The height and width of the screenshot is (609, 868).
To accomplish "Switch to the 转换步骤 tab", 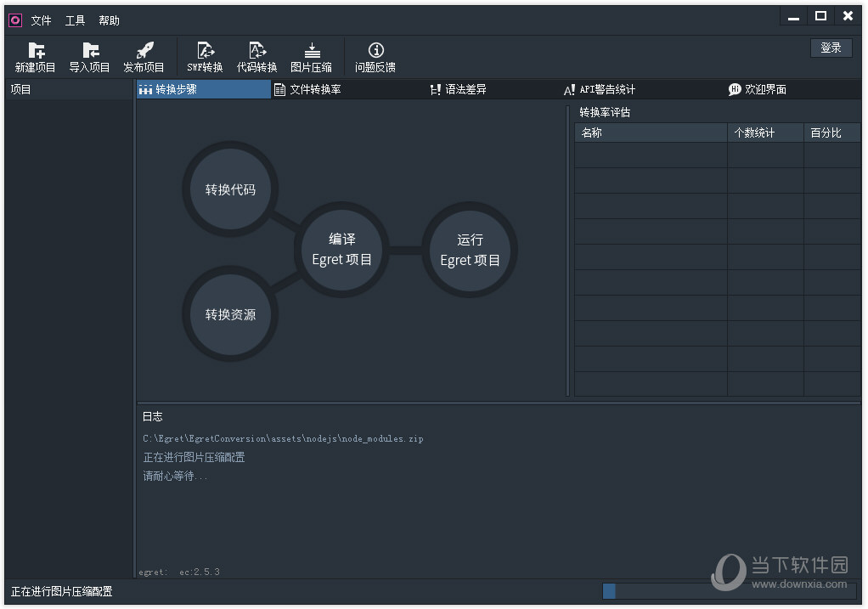I will pos(204,89).
